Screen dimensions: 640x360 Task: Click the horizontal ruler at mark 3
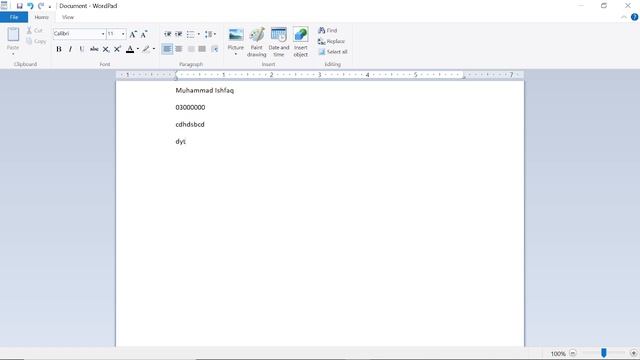[x=320, y=75]
